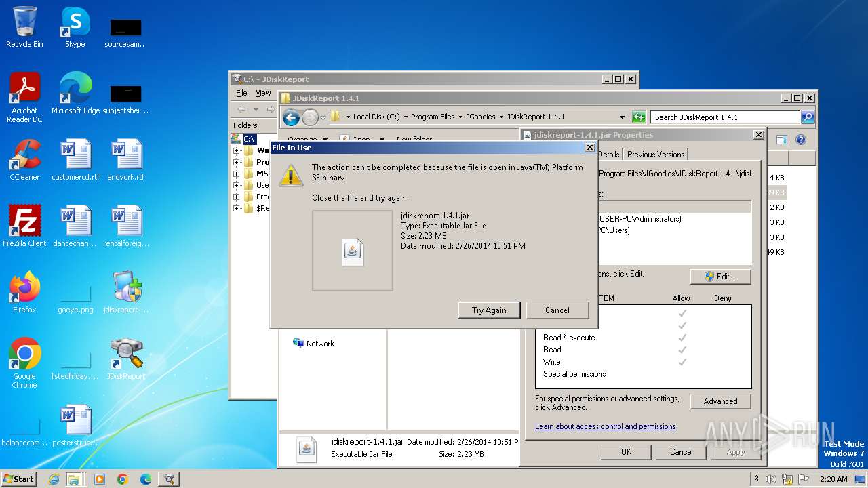868x488 pixels.
Task: Expand the MS folder node in JDiskReport tree
Action: tap(237, 174)
